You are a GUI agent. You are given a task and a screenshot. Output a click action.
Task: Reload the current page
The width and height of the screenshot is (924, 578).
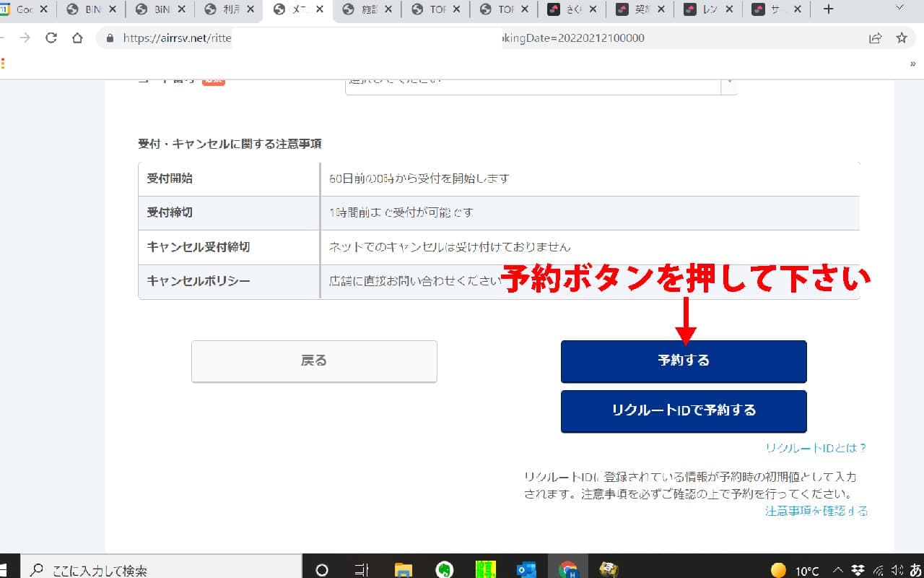click(x=51, y=38)
